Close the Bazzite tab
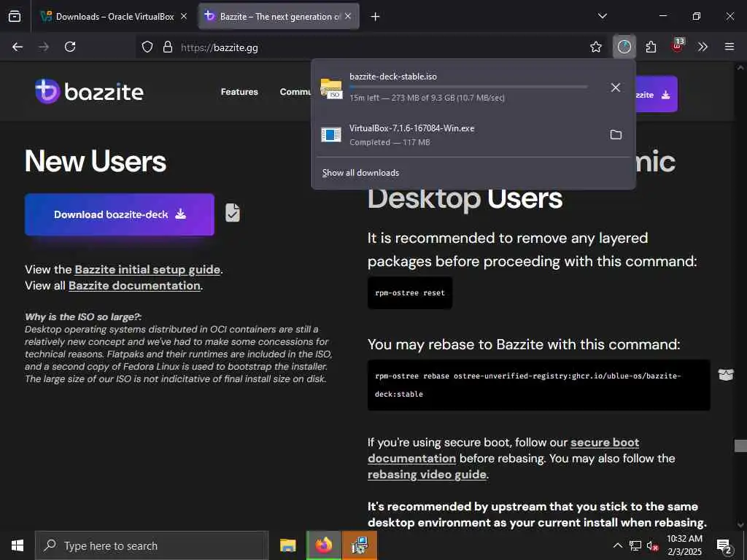747x560 pixels. pyautogui.click(x=348, y=16)
